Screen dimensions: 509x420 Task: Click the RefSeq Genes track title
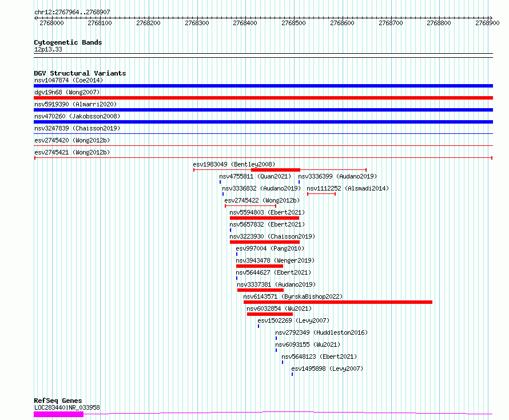click(58, 401)
